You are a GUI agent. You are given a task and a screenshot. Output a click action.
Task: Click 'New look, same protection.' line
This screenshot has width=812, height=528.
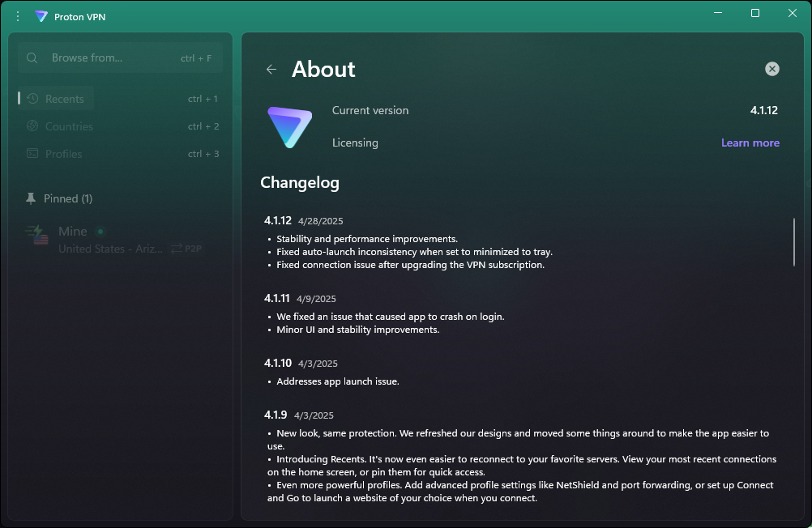click(x=519, y=440)
